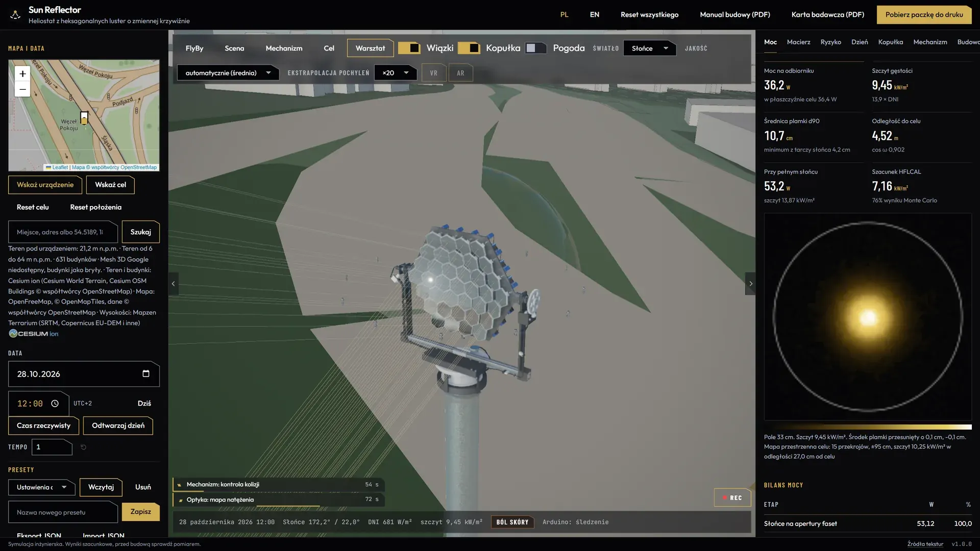The height and width of the screenshot is (551, 980).
Task: Open the calendar picker in date field
Action: tap(146, 373)
